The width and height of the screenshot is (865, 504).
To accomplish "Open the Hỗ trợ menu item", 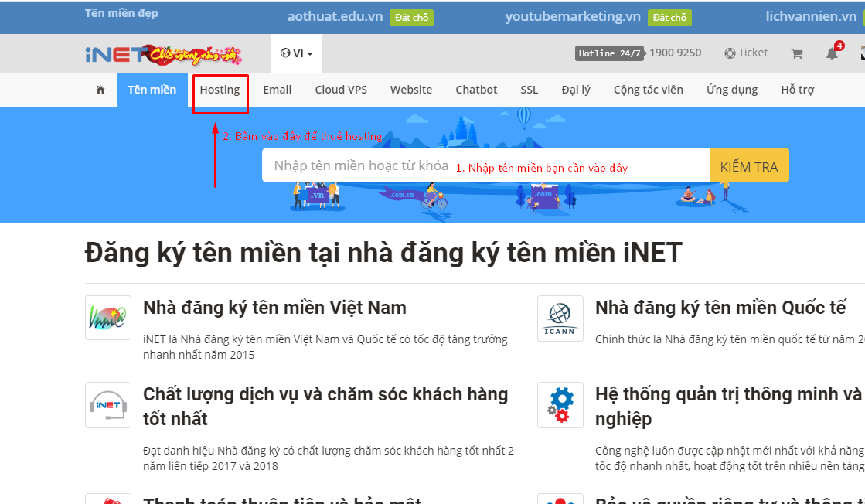I will click(x=798, y=90).
